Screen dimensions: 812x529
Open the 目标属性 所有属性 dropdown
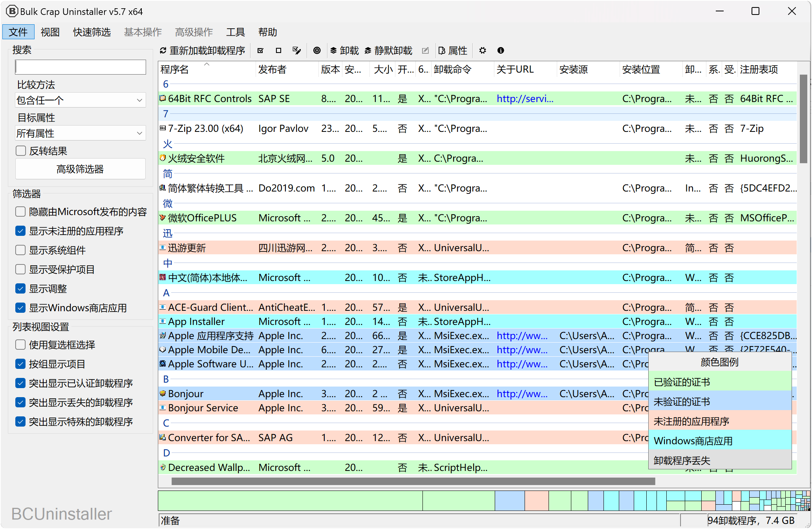80,133
